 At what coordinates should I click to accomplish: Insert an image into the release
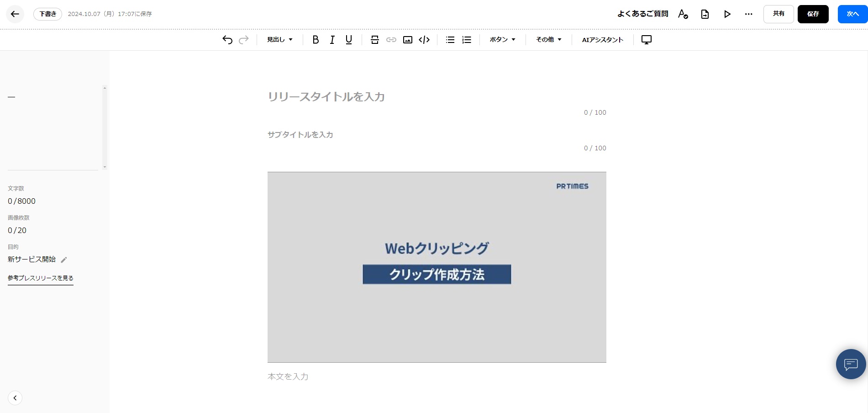[x=408, y=40]
